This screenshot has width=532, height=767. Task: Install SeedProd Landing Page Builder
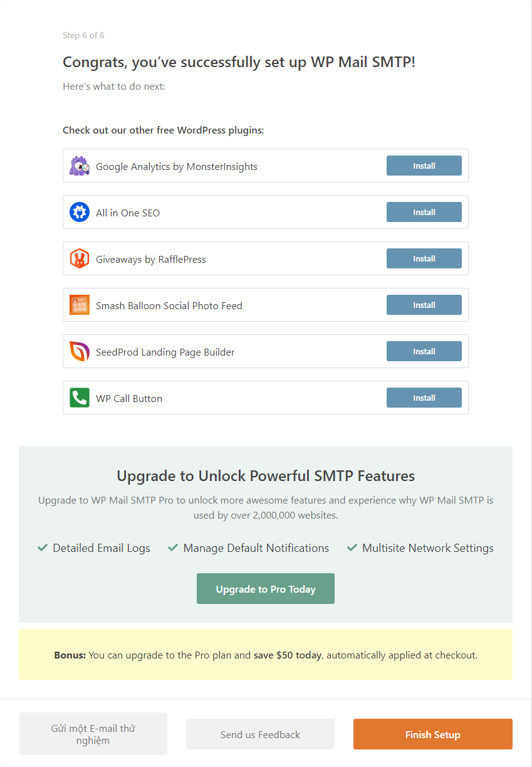click(424, 352)
